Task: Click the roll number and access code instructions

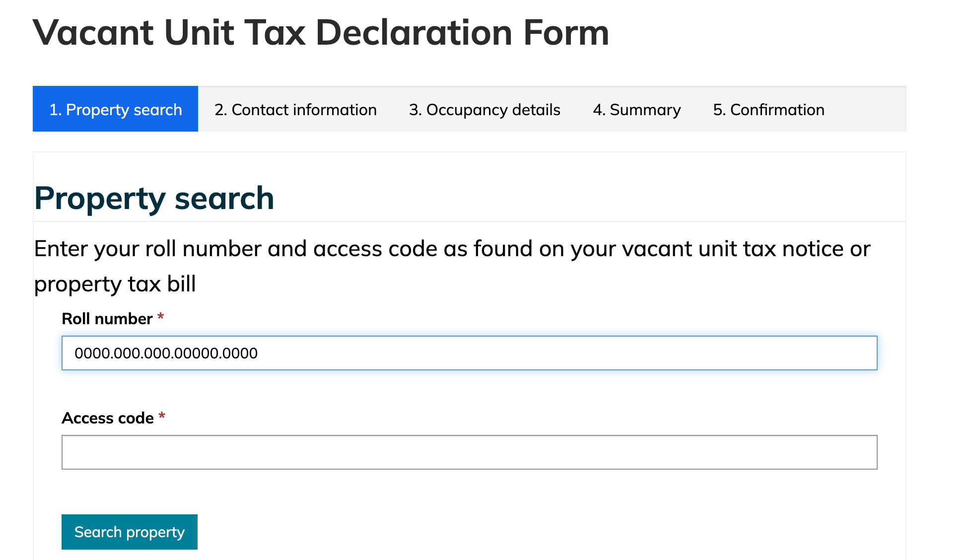Action: click(452, 266)
